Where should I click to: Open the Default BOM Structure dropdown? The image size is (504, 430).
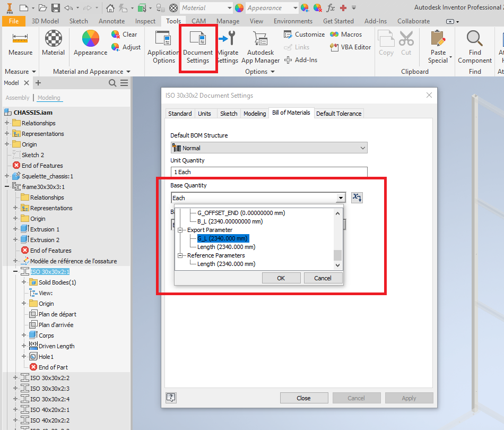[363, 148]
